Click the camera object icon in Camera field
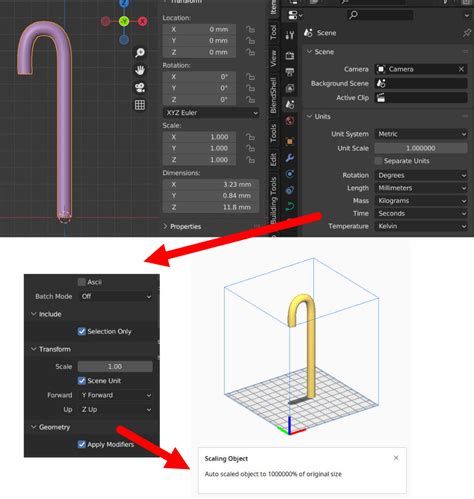This screenshot has width=474, height=499. coord(381,69)
